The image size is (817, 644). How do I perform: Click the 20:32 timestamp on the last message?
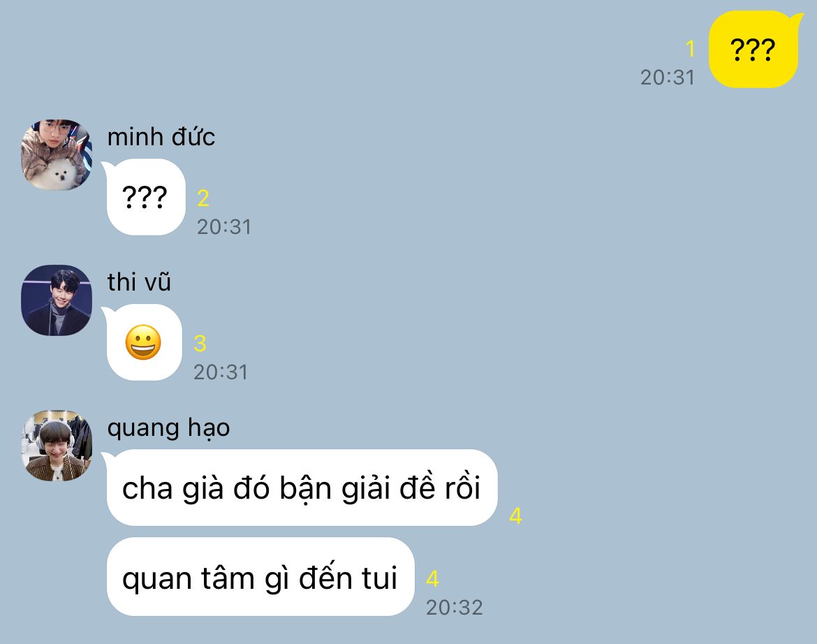click(455, 608)
